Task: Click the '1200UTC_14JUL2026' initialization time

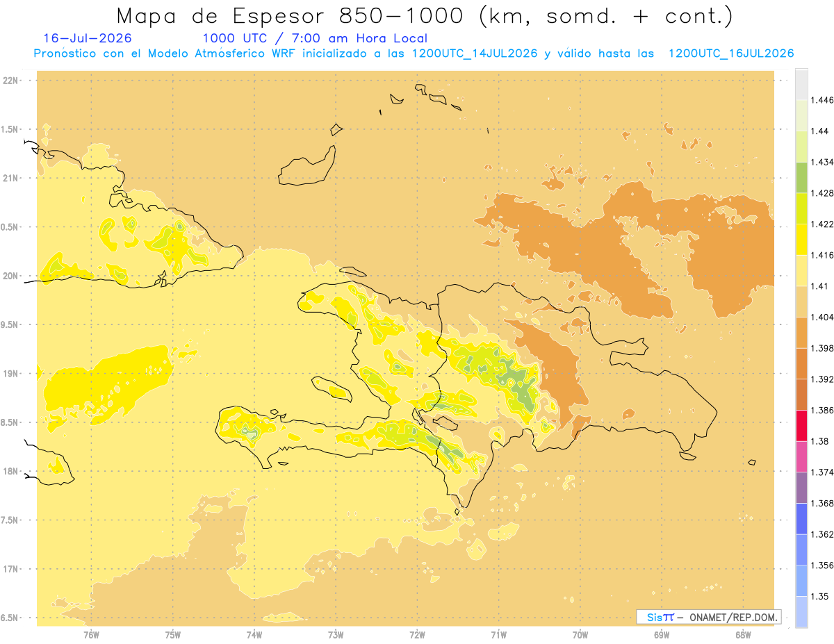Action: coord(475,53)
